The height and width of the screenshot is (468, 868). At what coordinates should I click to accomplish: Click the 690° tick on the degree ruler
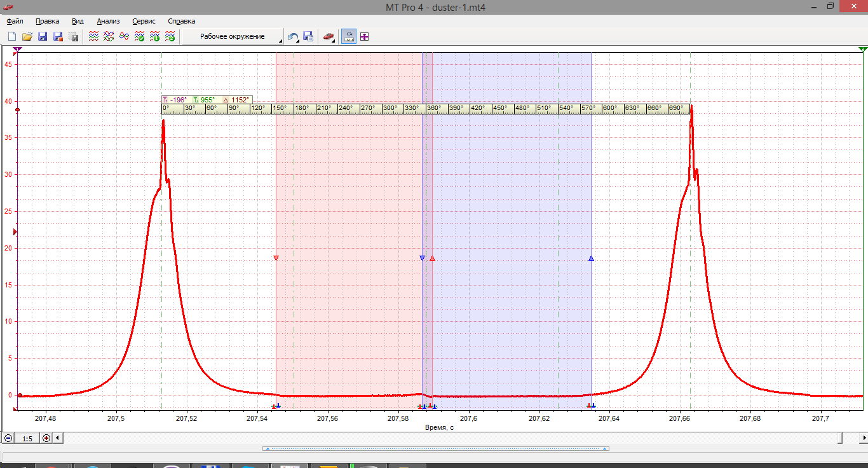click(676, 108)
